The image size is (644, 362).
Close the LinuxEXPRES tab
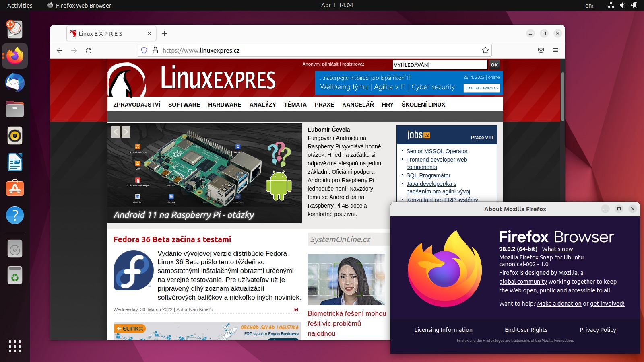tap(149, 33)
